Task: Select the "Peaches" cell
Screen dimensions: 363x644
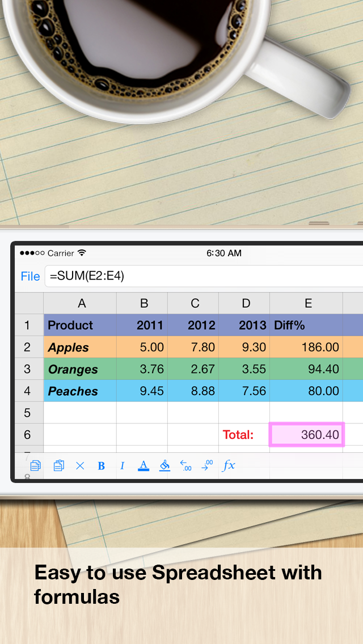Action: pos(80,391)
